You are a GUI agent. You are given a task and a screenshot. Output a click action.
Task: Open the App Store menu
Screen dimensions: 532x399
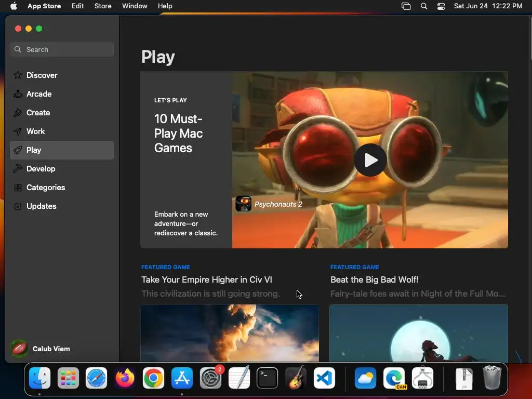pos(44,6)
